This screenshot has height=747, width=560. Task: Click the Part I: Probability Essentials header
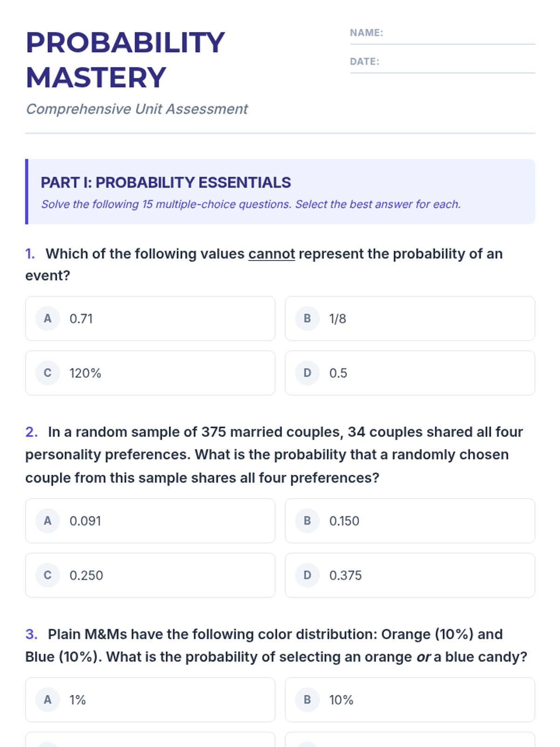[166, 183]
